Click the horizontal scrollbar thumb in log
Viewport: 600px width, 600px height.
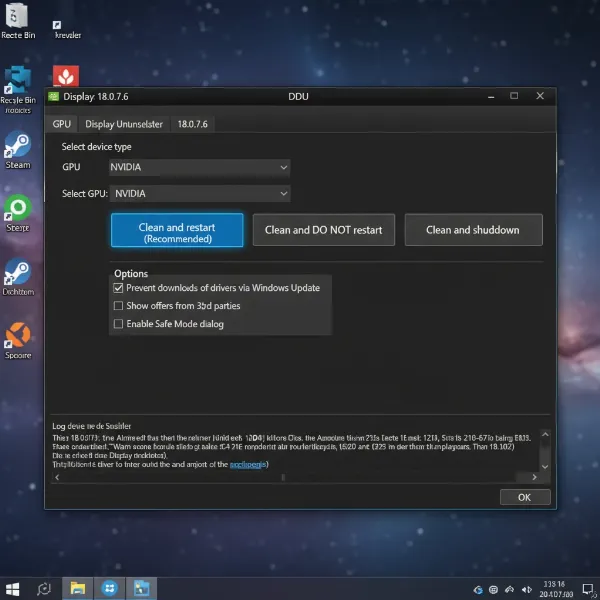(x=283, y=477)
